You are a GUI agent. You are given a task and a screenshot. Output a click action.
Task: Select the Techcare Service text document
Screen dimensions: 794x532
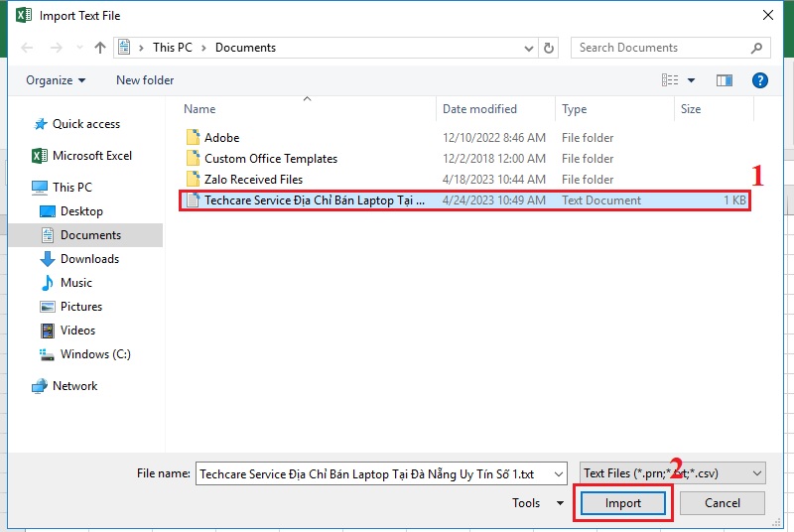[314, 200]
